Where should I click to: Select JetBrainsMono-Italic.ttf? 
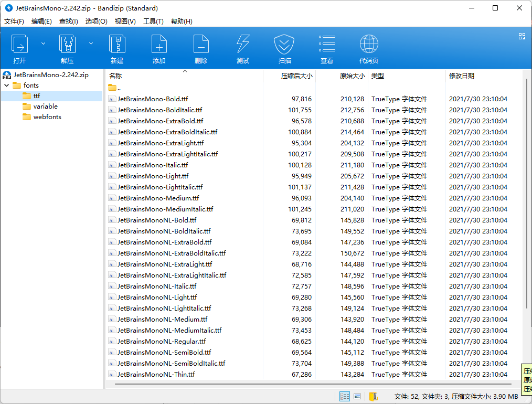[153, 165]
